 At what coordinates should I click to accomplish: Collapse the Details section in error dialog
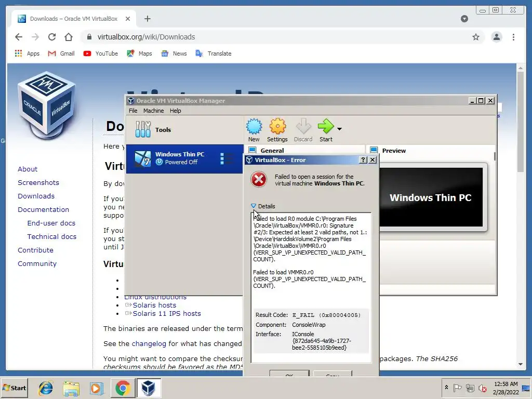point(254,206)
